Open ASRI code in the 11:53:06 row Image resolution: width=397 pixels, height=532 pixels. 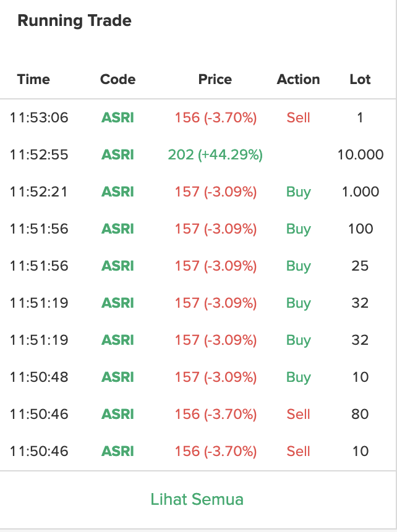click(118, 118)
